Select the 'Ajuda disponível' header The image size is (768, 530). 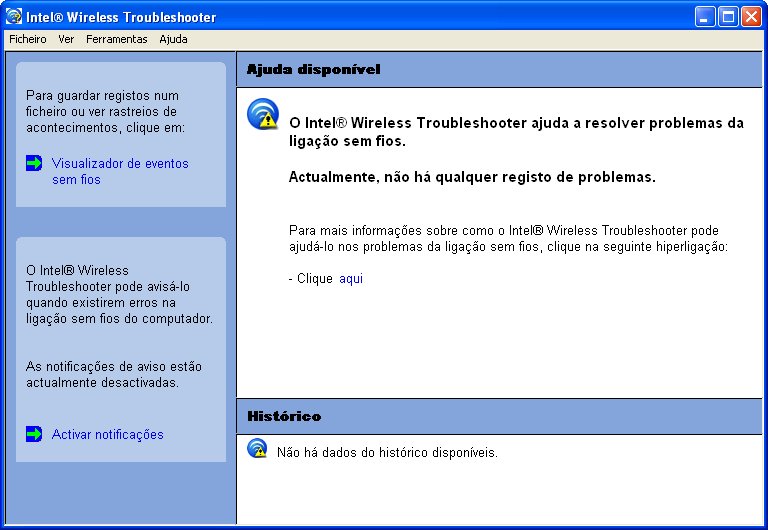pos(313,70)
